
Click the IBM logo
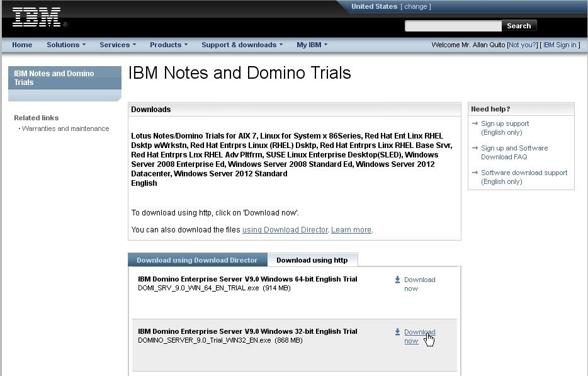point(37,17)
